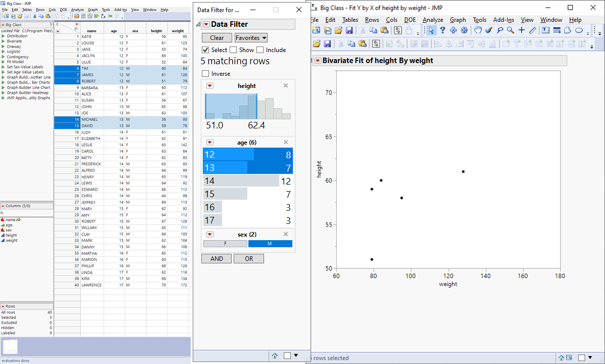The image size is (605, 364).
Task: Enable the Include checkbox
Action: 262,50
